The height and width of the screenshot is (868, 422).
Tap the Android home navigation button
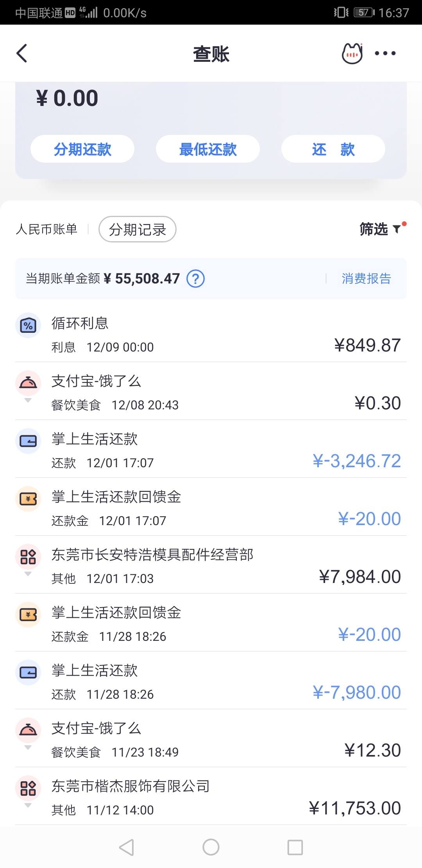click(x=211, y=847)
